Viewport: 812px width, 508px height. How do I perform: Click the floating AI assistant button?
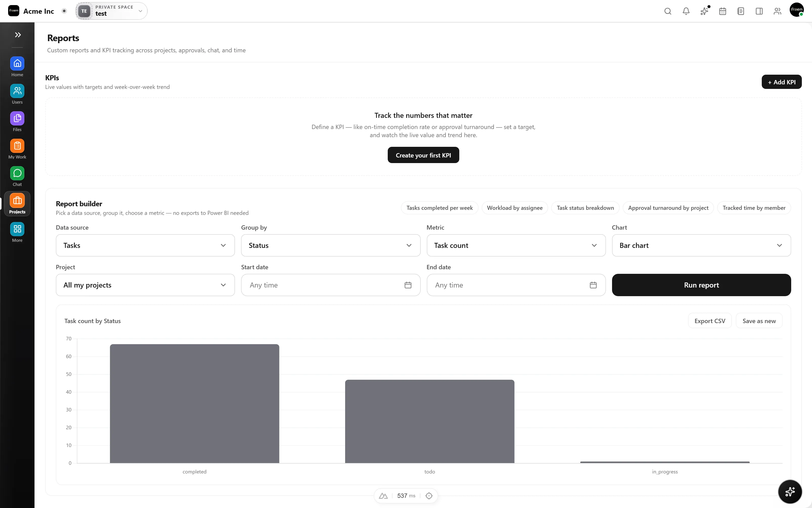point(790,491)
